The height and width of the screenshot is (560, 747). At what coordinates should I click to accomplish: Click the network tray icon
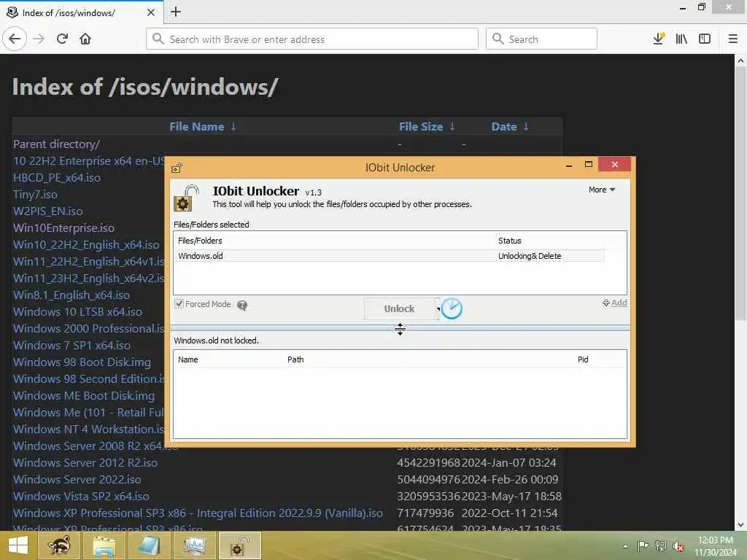pos(660,545)
